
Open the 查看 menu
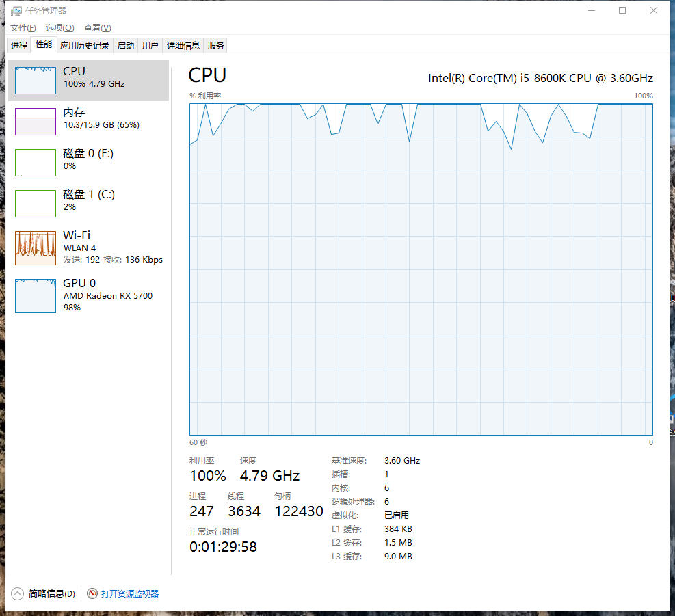96,28
